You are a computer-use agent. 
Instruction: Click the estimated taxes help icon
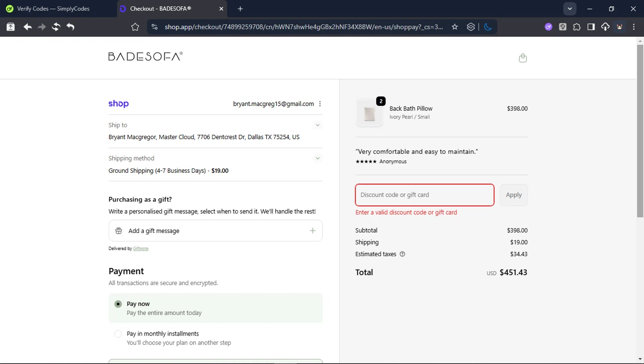click(x=402, y=254)
